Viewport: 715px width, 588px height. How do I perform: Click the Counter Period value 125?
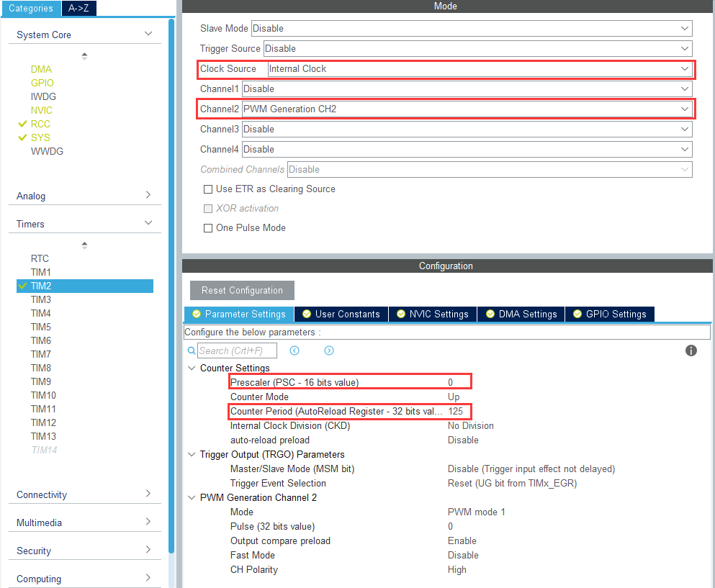pyautogui.click(x=455, y=411)
